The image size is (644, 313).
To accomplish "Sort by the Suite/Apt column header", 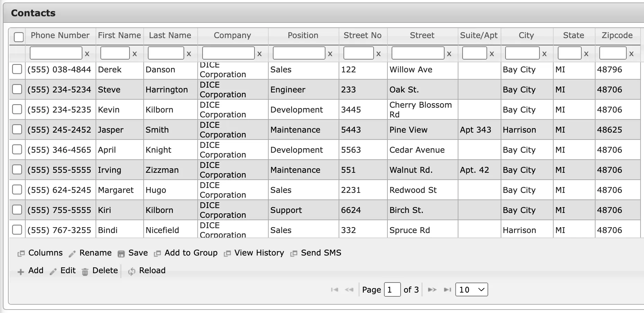I will point(479,35).
